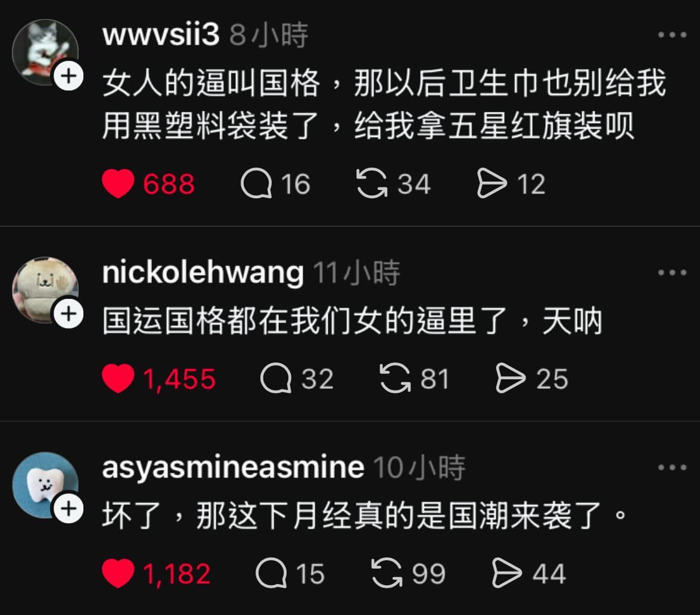View nickolehwang's avatar thumbnail
This screenshot has height=615, width=700.
[45, 290]
